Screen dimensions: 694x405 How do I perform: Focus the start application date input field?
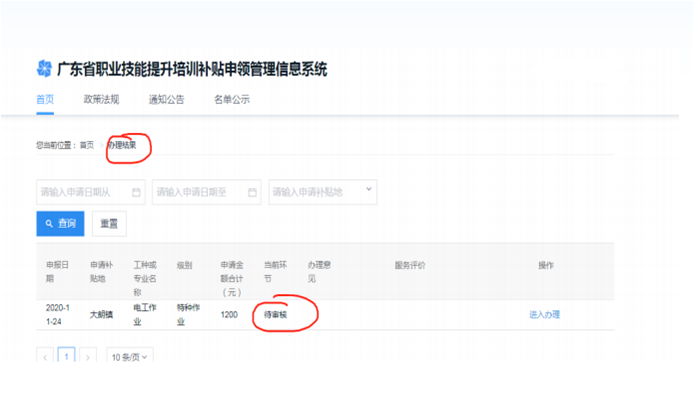84,192
